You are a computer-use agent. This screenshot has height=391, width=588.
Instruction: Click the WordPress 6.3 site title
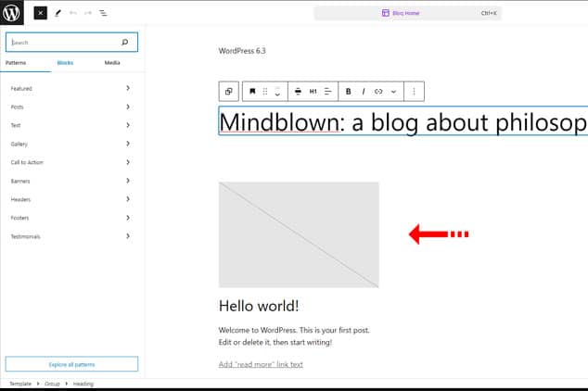pos(242,51)
